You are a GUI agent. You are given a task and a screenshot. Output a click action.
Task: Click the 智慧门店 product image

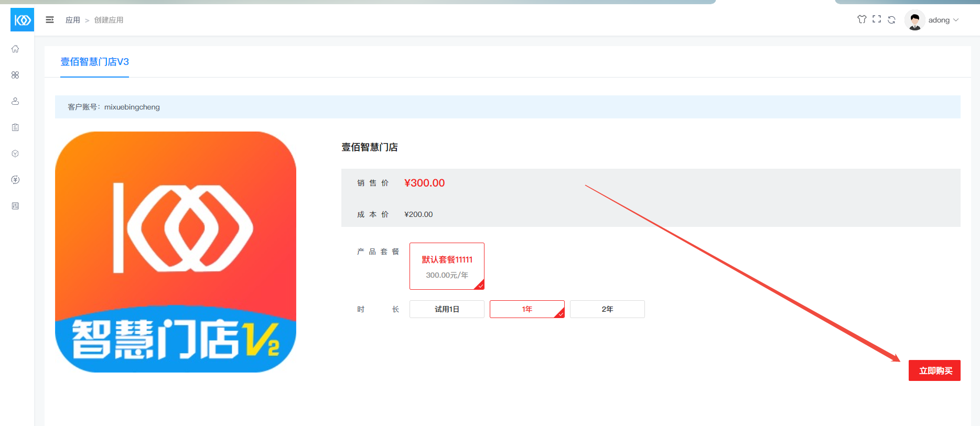pos(176,252)
